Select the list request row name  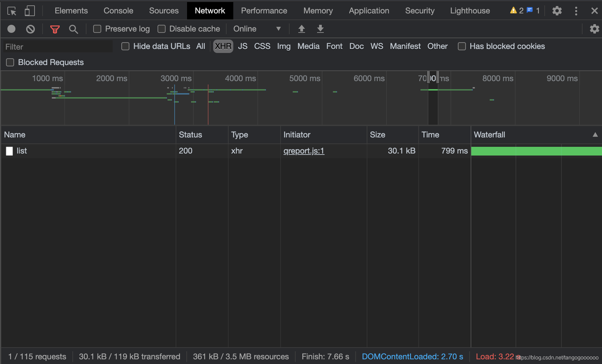pos(22,151)
